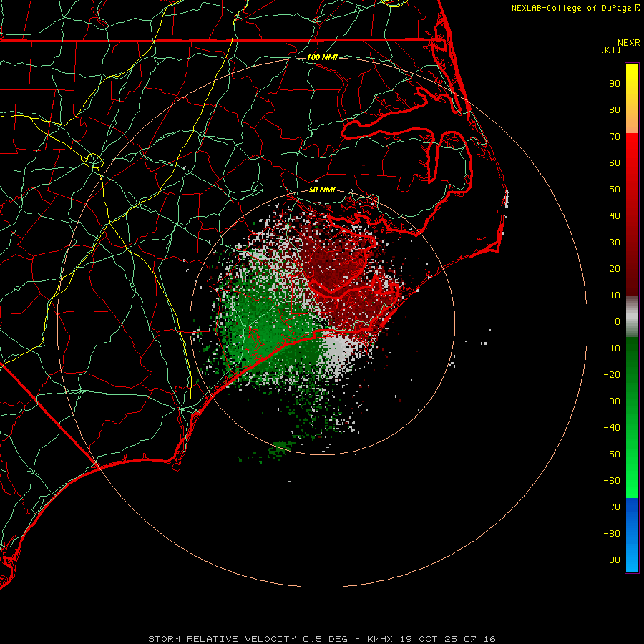Click the 50 NMI range ring label
Image resolution: width=644 pixels, height=644 pixels.
pos(322,190)
